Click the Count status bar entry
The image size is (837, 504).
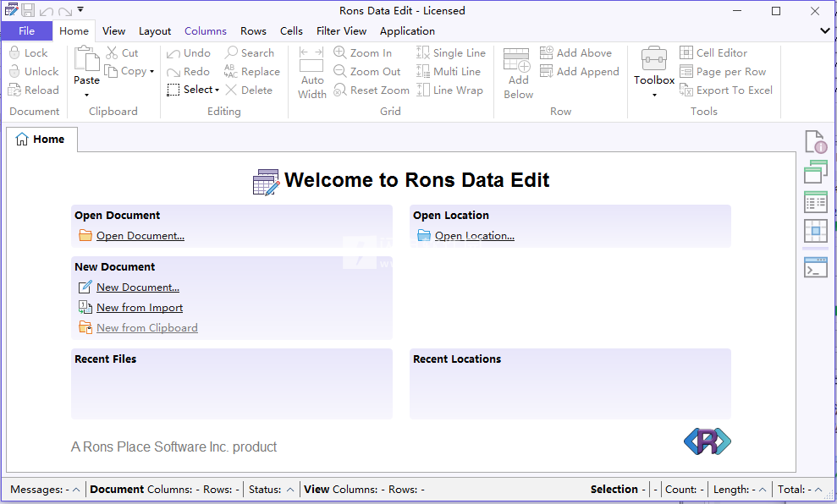click(685, 490)
